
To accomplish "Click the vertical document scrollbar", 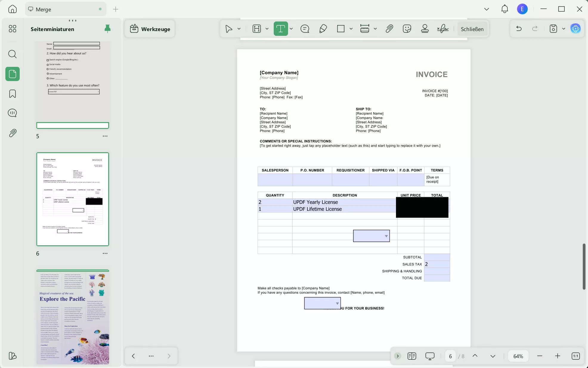I will [x=584, y=266].
